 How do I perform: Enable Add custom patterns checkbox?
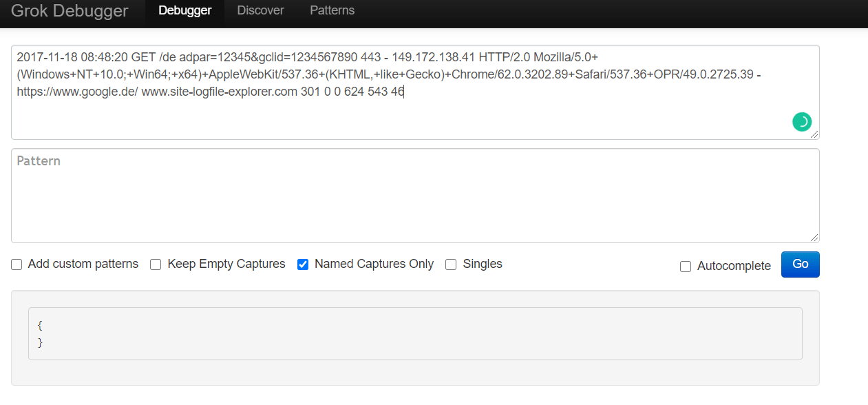pos(17,264)
